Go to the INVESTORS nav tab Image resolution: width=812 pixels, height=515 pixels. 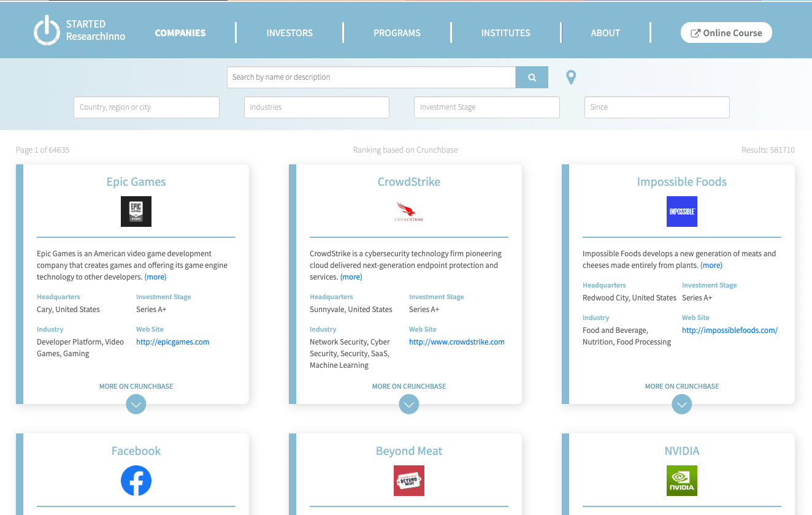pos(289,33)
